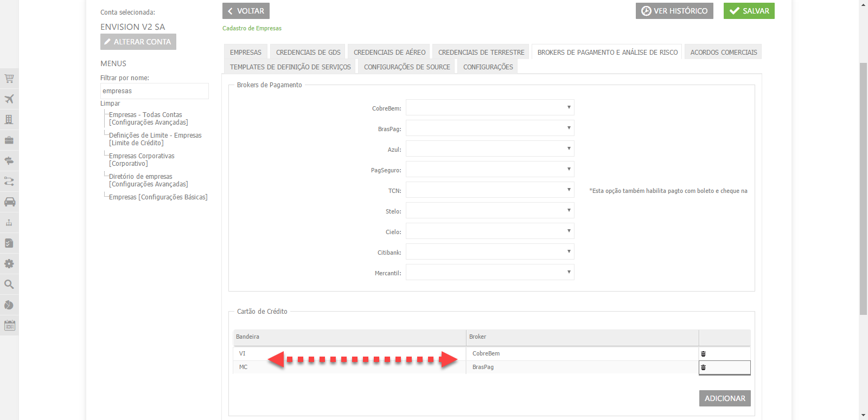This screenshot has height=420, width=868.
Task: Open the route path sidebar icon
Action: [x=9, y=182]
